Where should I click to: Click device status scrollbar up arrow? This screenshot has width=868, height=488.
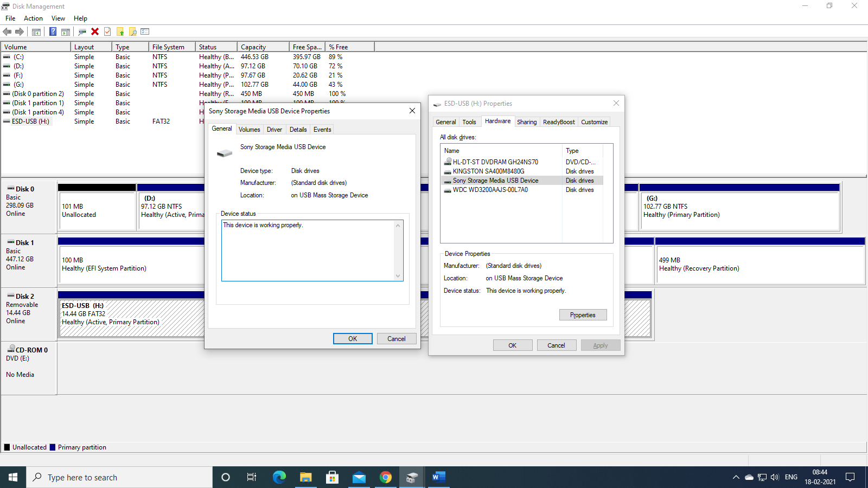[x=398, y=225]
